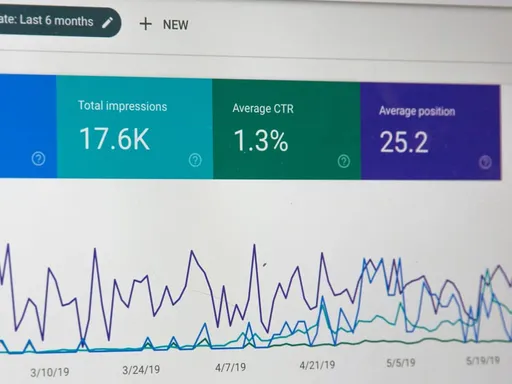The image size is (512, 384).
Task: Click the 5/5/19 axis date label
Action: click(x=401, y=363)
